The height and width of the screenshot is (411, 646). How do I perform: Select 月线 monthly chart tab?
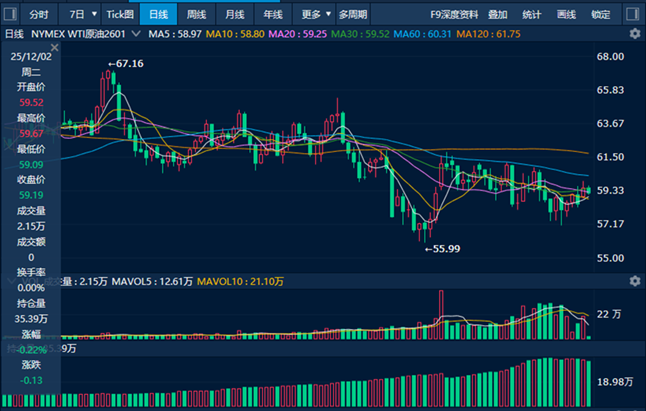click(x=234, y=15)
